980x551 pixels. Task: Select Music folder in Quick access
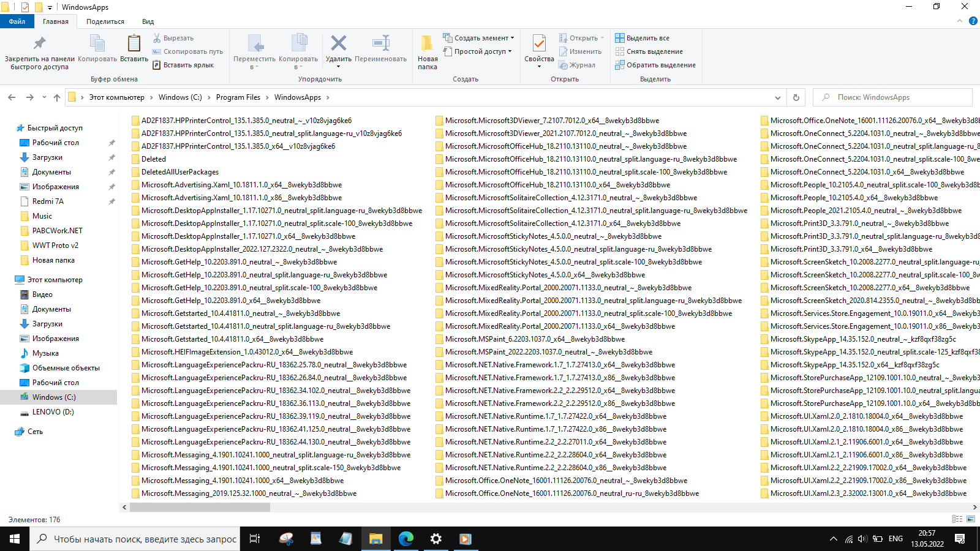(42, 216)
